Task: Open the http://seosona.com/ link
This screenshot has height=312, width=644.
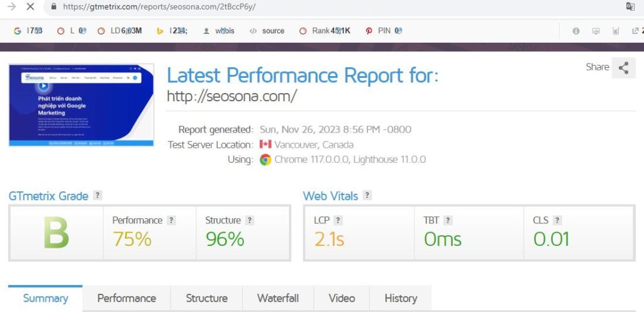Action: pyautogui.click(x=231, y=96)
